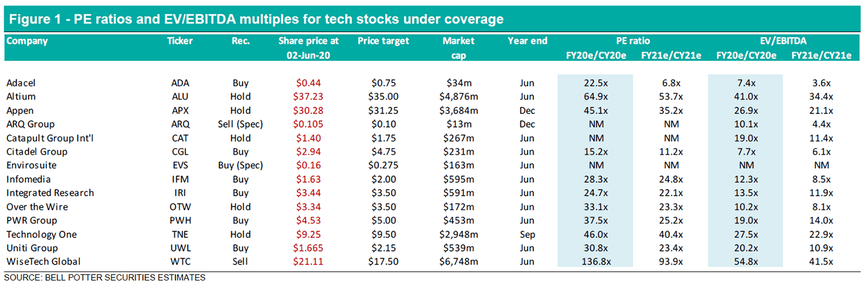This screenshot has width=868, height=285.
Task: Select WiseTech Global's 136.8x PE ratio
Action: coord(595,261)
